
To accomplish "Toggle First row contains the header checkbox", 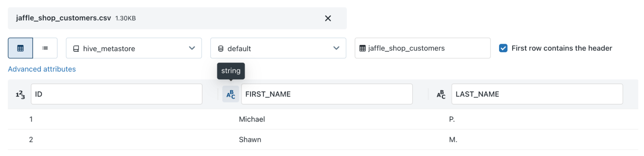I will click(x=503, y=48).
